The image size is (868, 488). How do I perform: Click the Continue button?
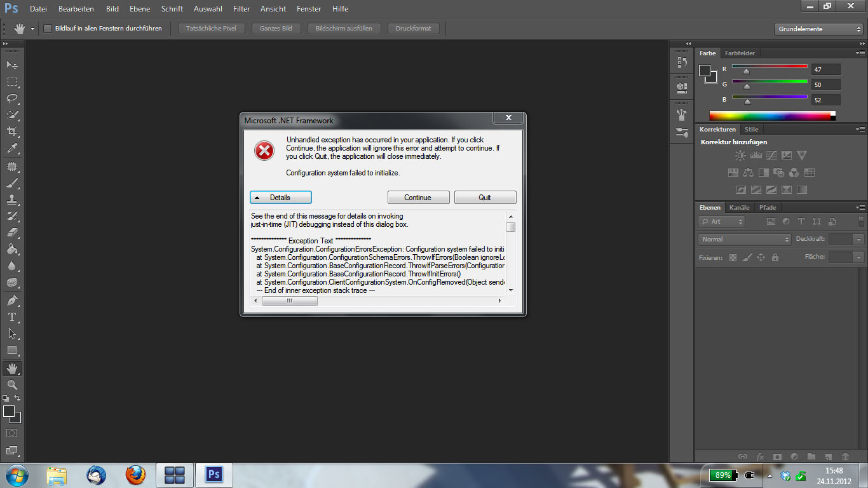click(418, 198)
